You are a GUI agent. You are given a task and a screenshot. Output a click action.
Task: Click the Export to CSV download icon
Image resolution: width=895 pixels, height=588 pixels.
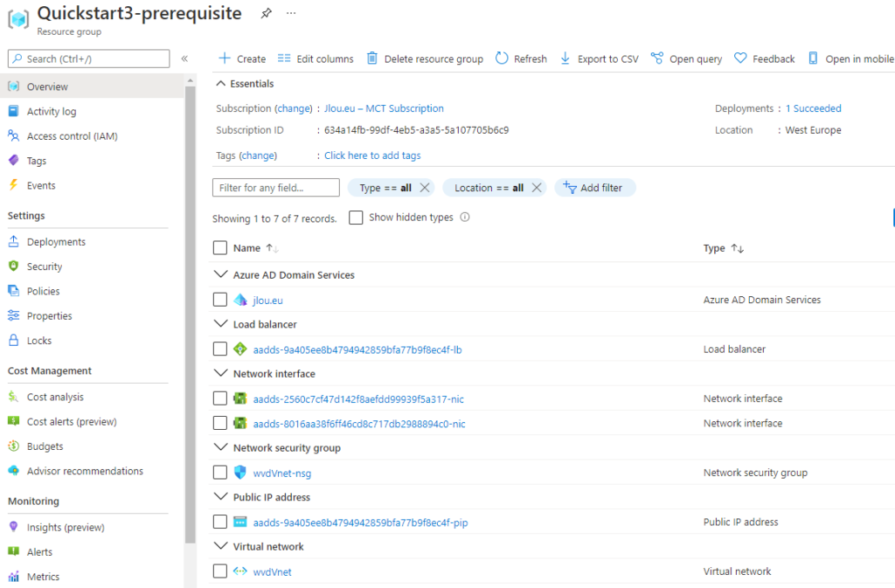tap(565, 59)
